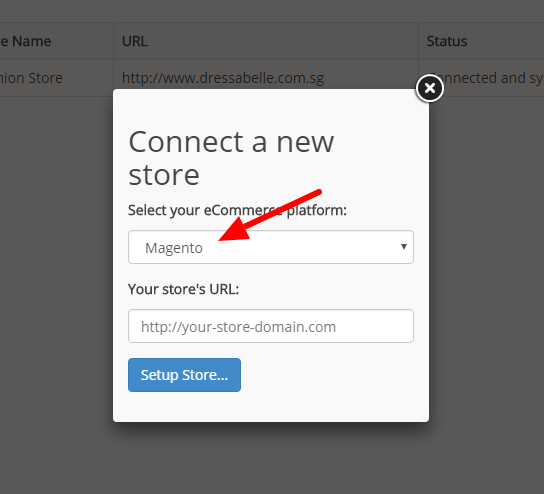Click the Setup Store... button

[x=184, y=375]
